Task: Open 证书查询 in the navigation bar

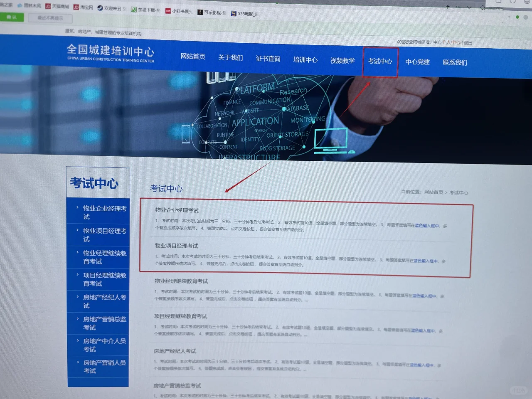Action: coord(268,59)
